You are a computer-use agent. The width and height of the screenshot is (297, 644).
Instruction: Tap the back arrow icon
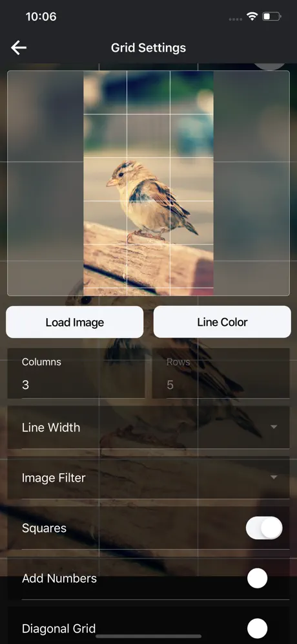[x=19, y=48]
